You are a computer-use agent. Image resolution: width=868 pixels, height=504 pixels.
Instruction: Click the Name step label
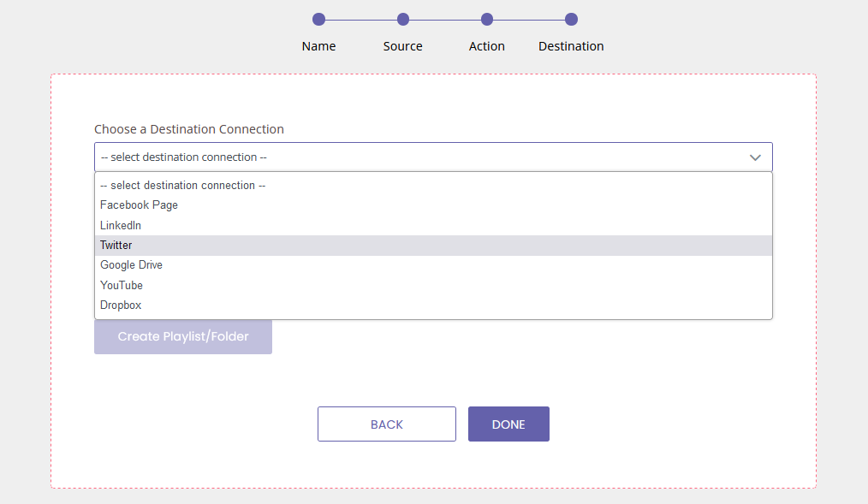pyautogui.click(x=318, y=46)
